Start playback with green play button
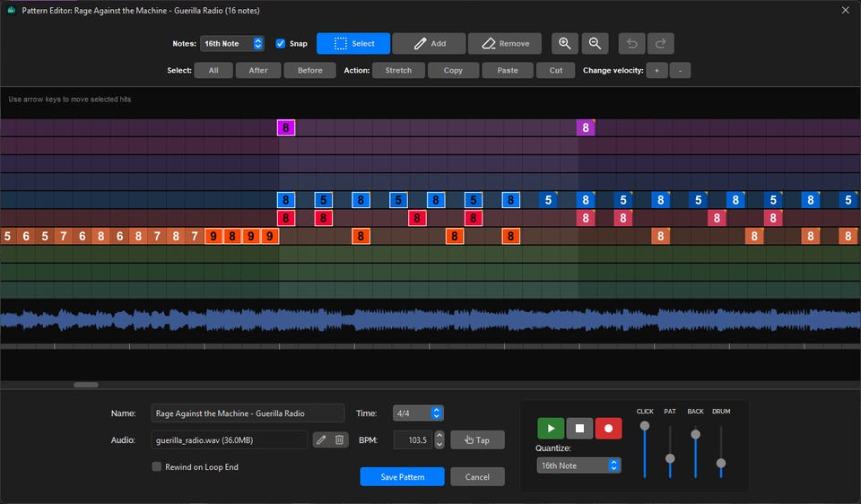This screenshot has height=504, width=861. (x=551, y=429)
